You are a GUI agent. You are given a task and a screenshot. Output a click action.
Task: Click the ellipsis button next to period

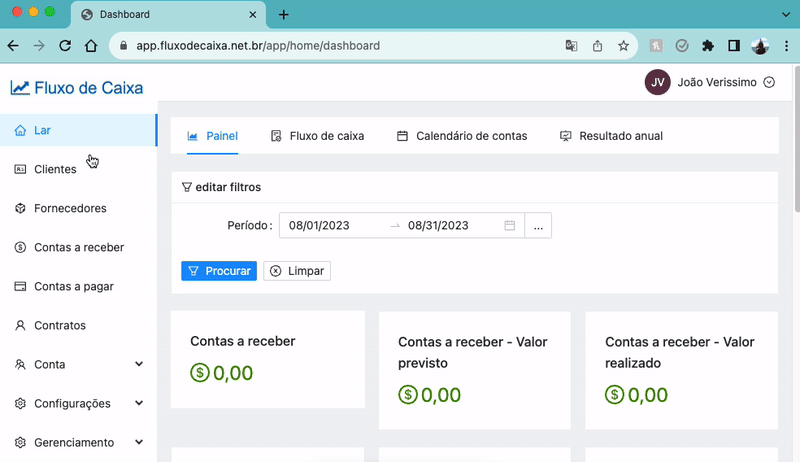click(538, 225)
